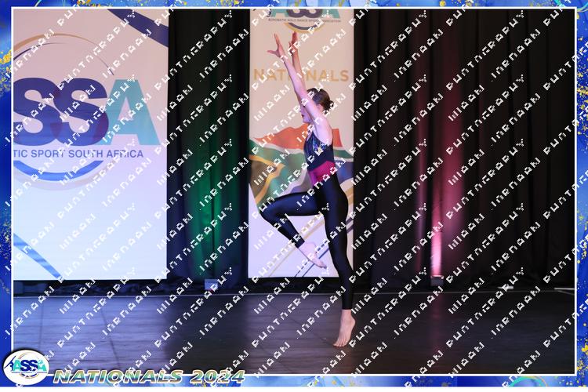588x392 pixels.
Task: Click the ASSA round logo badge
Action: click(25, 366)
